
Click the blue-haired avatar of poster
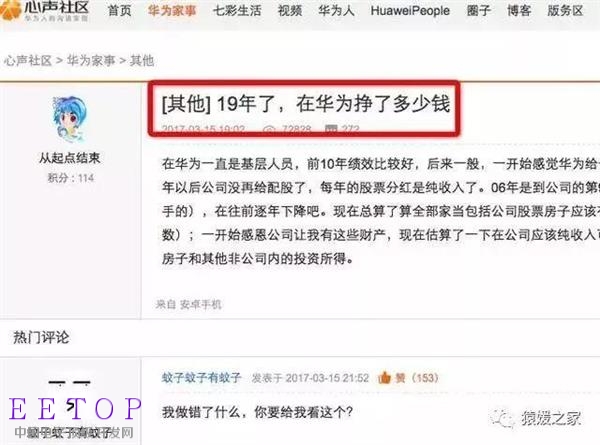tap(70, 119)
